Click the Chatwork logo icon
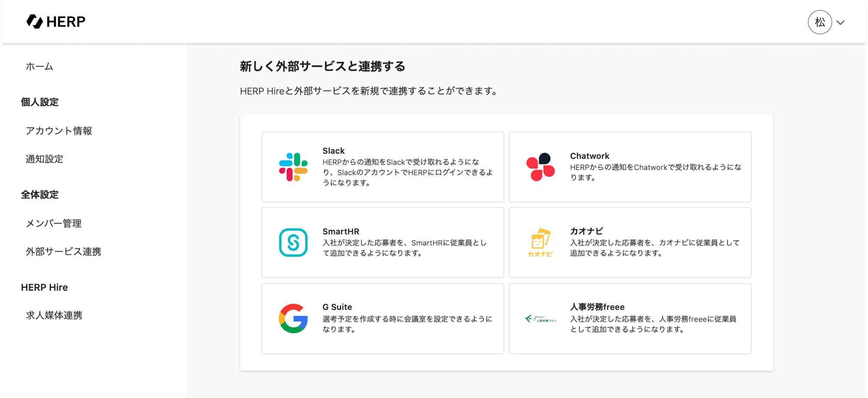Screen dimensions: 868x398 coord(540,167)
